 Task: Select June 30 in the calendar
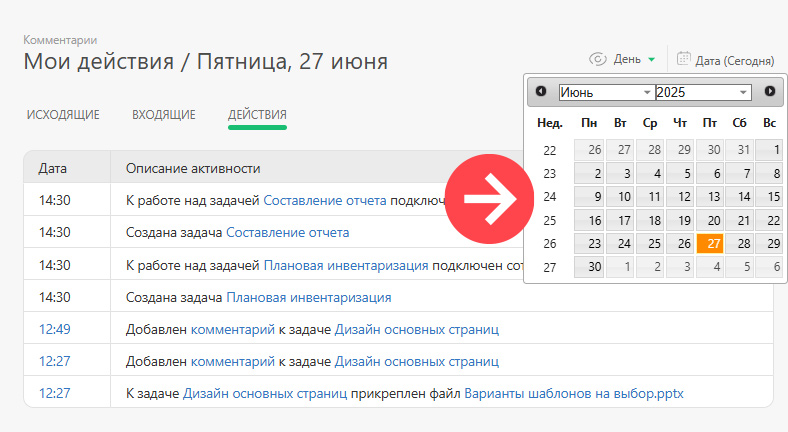coord(589,267)
